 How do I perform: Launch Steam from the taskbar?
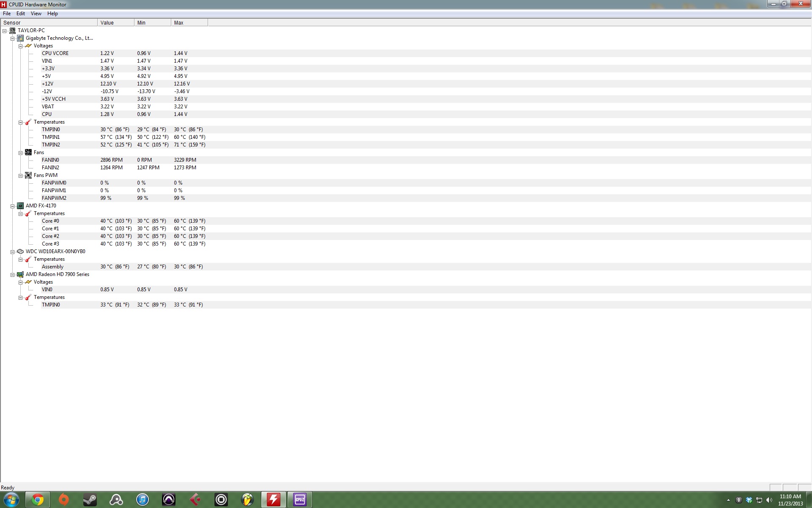point(90,500)
